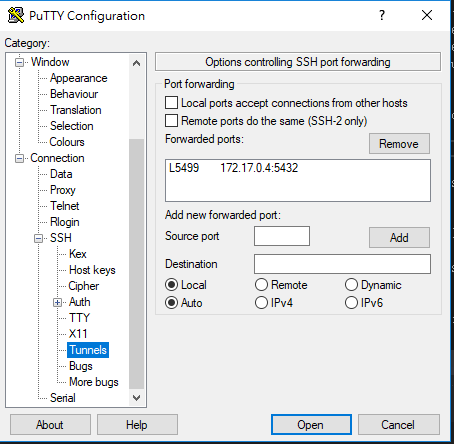Viewport: 454px width, 444px height.
Task: Click the Source port field
Action: pyautogui.click(x=282, y=236)
